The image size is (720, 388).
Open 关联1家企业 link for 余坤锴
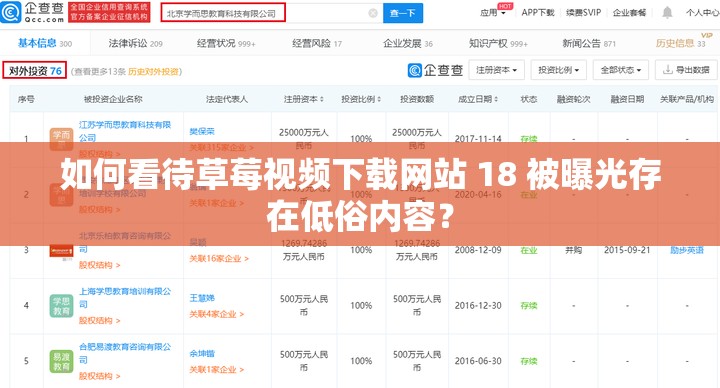click(217, 370)
